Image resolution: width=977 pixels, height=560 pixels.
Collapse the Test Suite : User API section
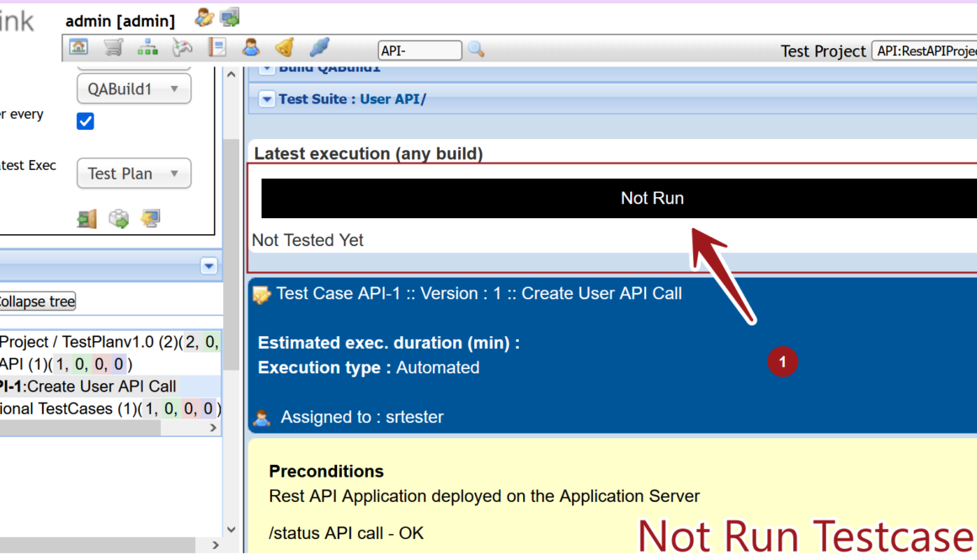click(267, 99)
